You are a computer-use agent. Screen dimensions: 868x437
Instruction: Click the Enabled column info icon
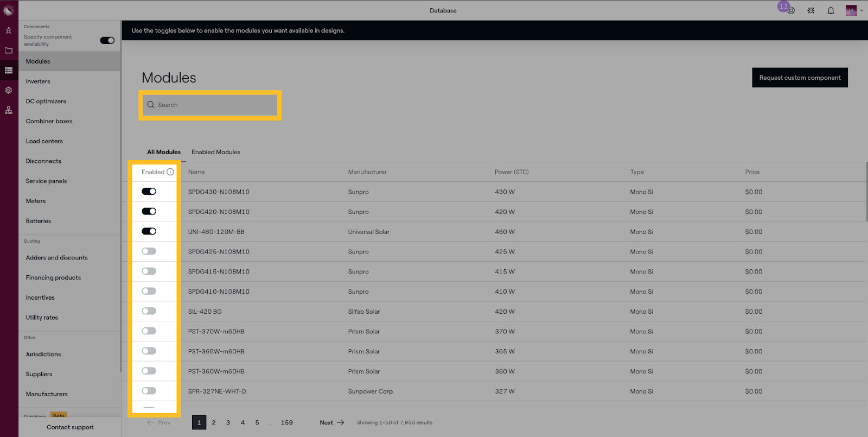tap(170, 172)
